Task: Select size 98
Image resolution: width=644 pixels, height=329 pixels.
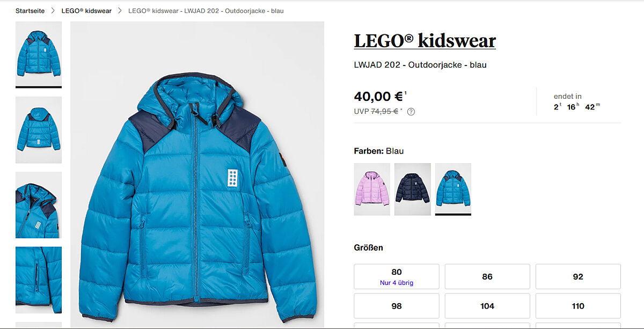Action: point(397,306)
